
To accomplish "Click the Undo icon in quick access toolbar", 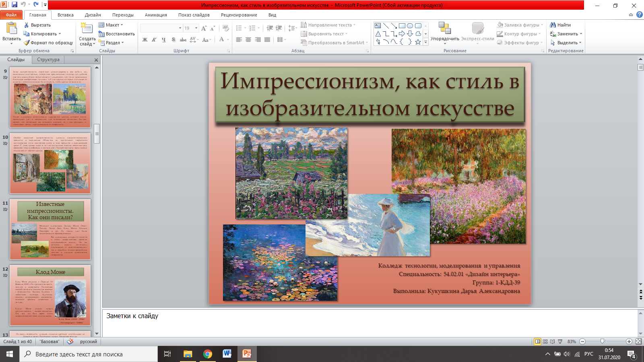I will point(23,5).
